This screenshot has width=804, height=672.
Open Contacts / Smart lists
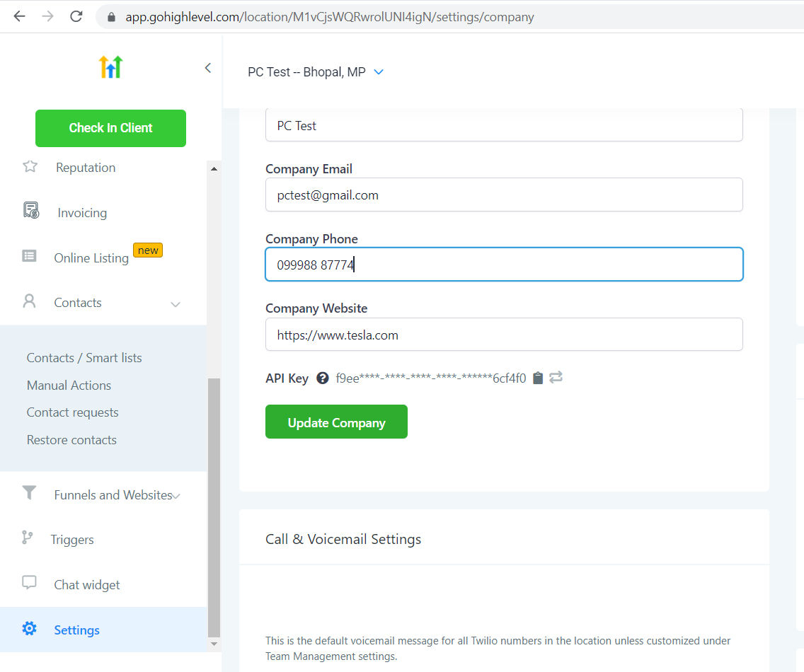tap(84, 358)
